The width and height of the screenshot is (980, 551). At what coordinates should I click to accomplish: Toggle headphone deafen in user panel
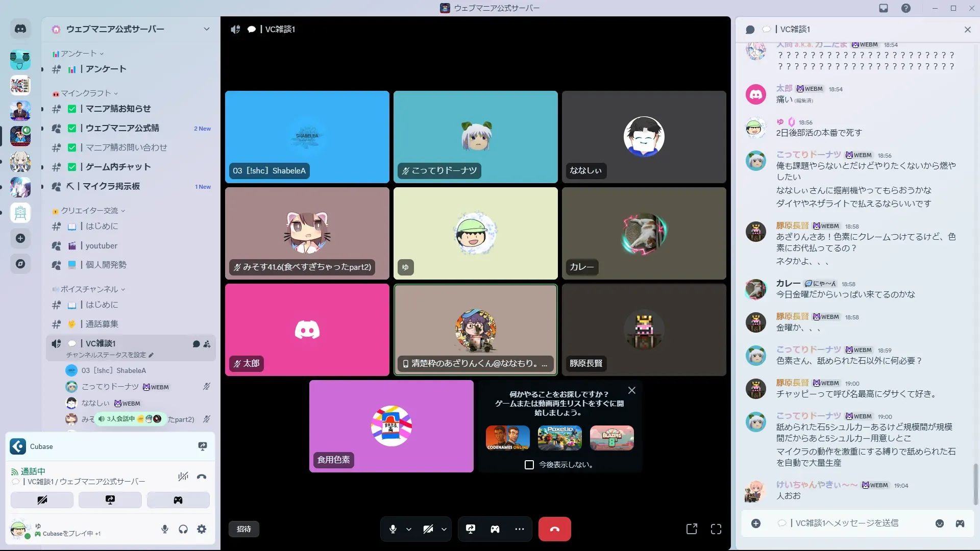click(183, 529)
